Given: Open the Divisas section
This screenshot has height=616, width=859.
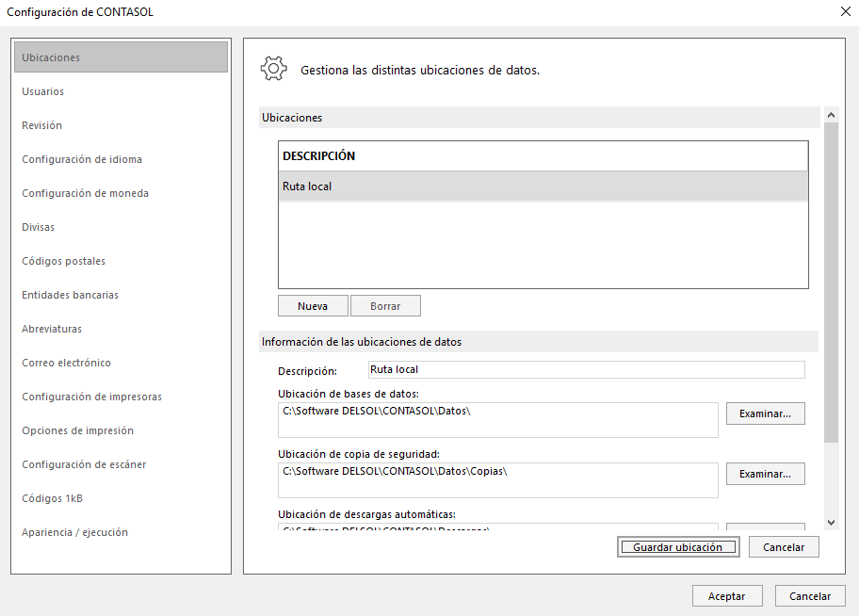Looking at the screenshot, I should click(38, 227).
